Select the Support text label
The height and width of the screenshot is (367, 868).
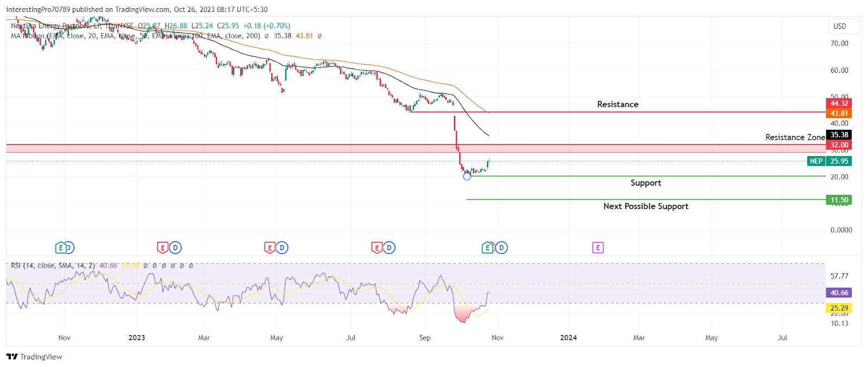tap(646, 183)
